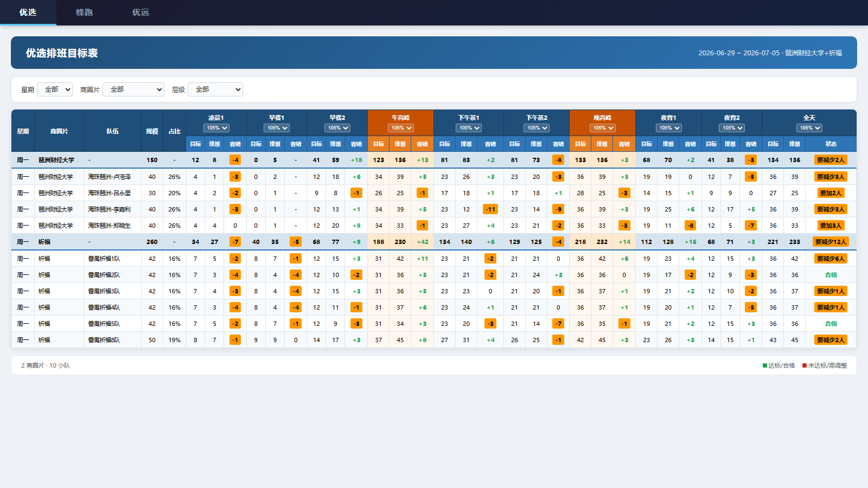868x488 pixels.
Task: Open the 105% dropdown under 早餐2
Action: [337, 128]
